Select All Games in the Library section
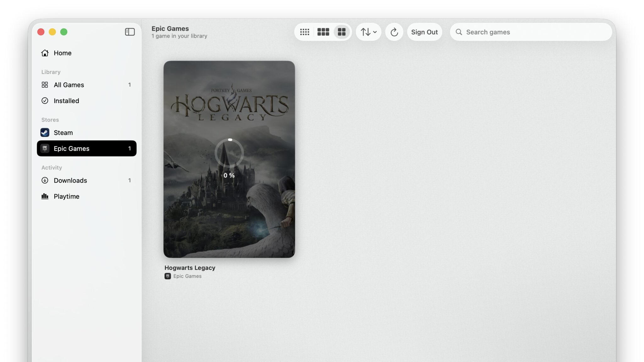Image resolution: width=644 pixels, height=362 pixels. (x=86, y=85)
